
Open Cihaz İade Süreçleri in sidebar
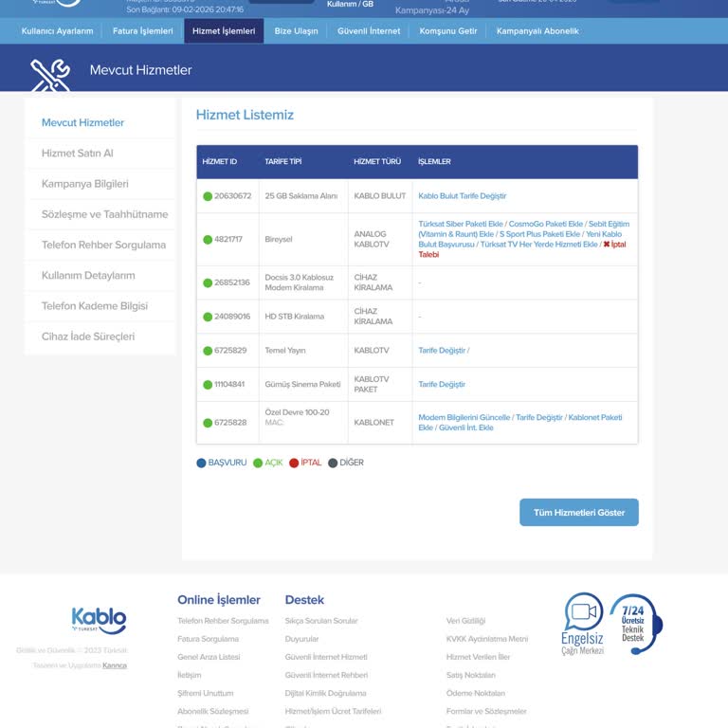coord(88,337)
